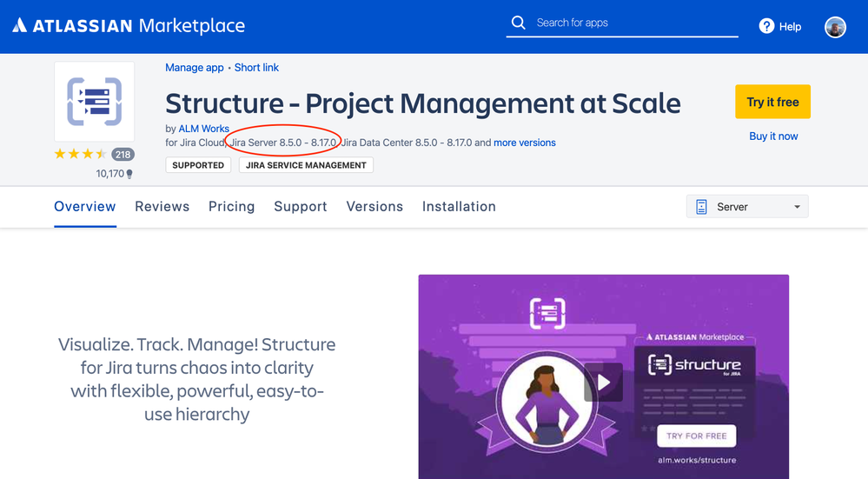Click the 218 reviews count badge
This screenshot has width=868, height=479.
[123, 155]
